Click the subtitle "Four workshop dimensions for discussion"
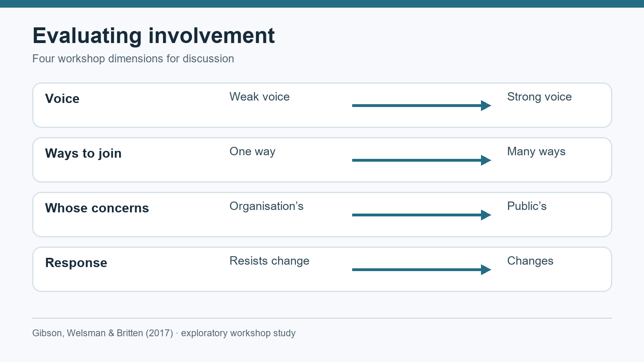 pos(133,59)
